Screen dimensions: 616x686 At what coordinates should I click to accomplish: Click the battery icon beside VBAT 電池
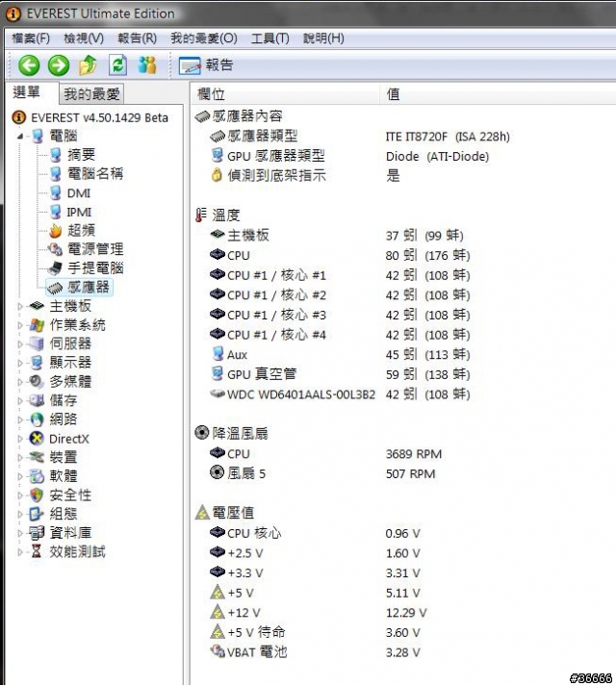point(218,651)
